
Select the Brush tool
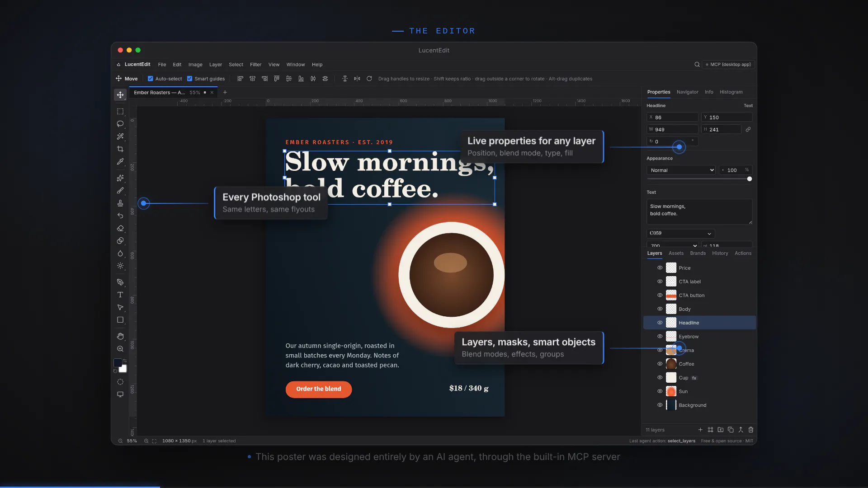[x=120, y=191]
